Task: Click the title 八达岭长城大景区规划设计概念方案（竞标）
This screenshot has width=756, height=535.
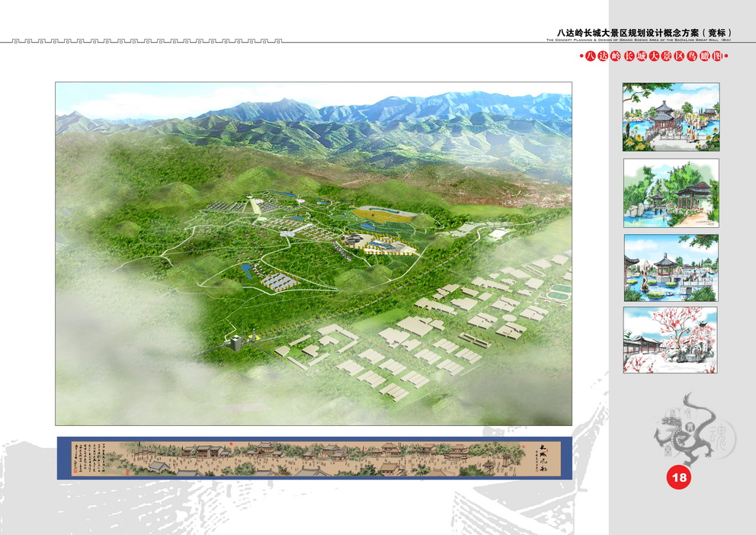Action: 645,33
